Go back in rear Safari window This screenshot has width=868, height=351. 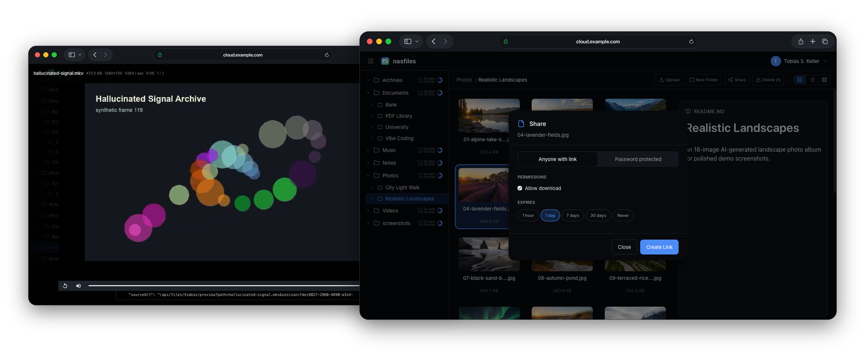click(x=95, y=55)
